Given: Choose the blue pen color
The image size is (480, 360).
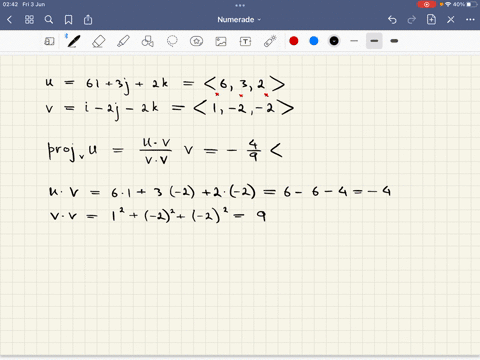Looking at the screenshot, I should [x=314, y=41].
